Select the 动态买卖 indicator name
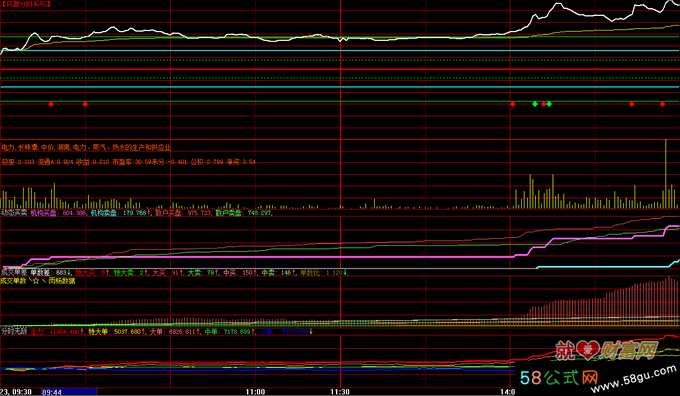Viewport: 680px width, 396px height. 14,213
